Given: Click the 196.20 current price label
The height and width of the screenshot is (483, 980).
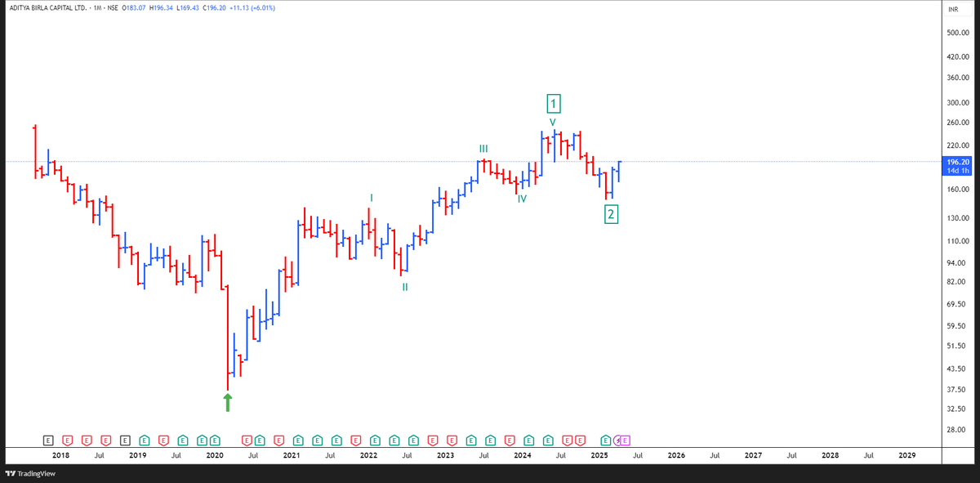Looking at the screenshot, I should click(956, 162).
